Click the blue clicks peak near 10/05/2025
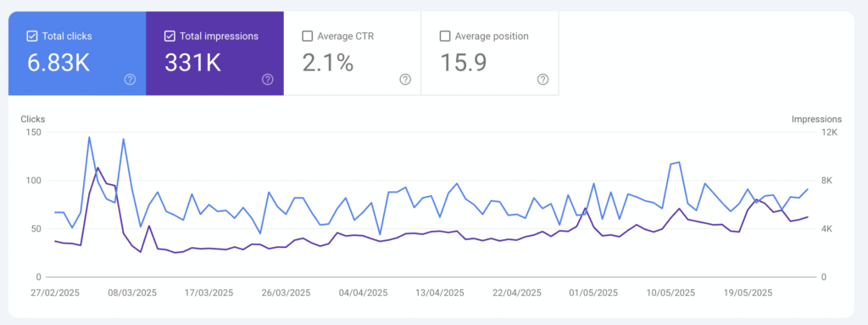The height and width of the screenshot is (325, 868). [x=679, y=162]
